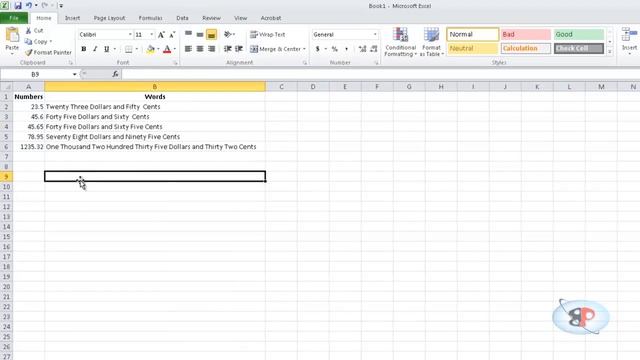Open the Paste options dropdown arrow

tap(12, 53)
